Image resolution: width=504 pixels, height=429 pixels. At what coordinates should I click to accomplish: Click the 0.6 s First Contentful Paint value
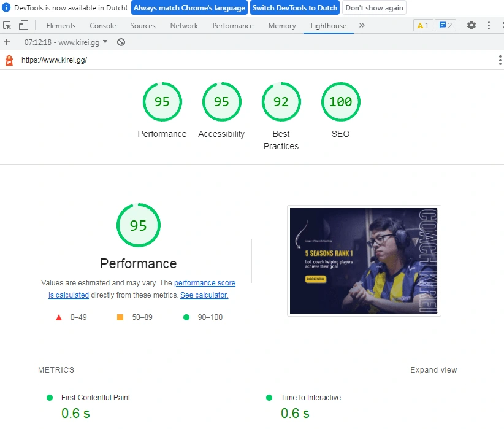(x=75, y=413)
